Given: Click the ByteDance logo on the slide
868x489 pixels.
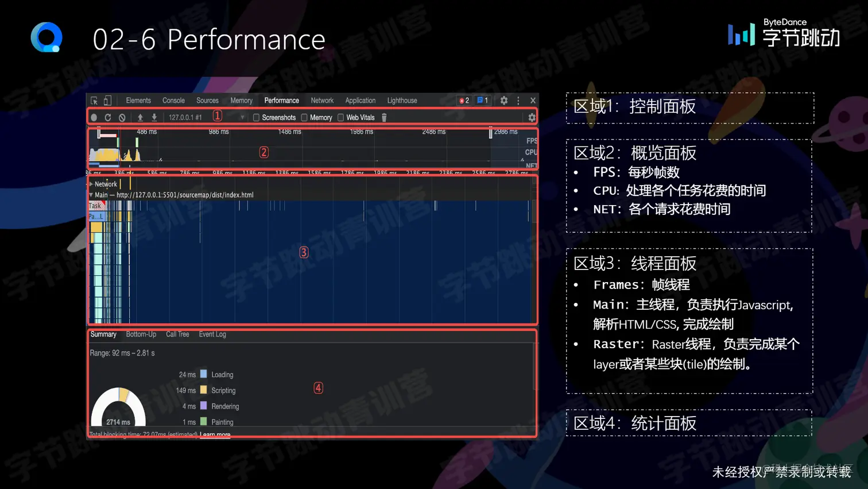Looking at the screenshot, I should coord(784,33).
